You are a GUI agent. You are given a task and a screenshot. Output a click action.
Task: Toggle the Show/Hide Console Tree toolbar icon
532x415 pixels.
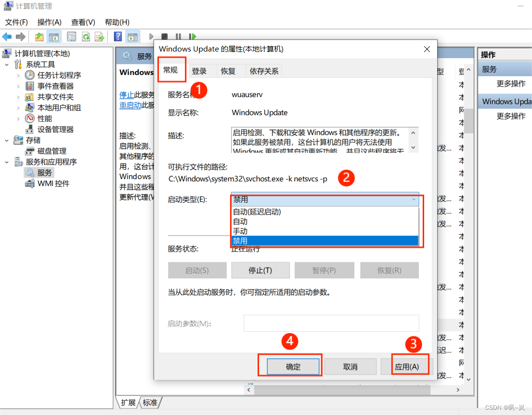53,37
